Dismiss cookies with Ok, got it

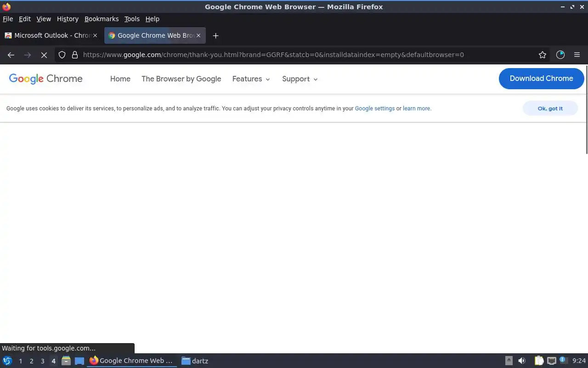click(x=550, y=109)
